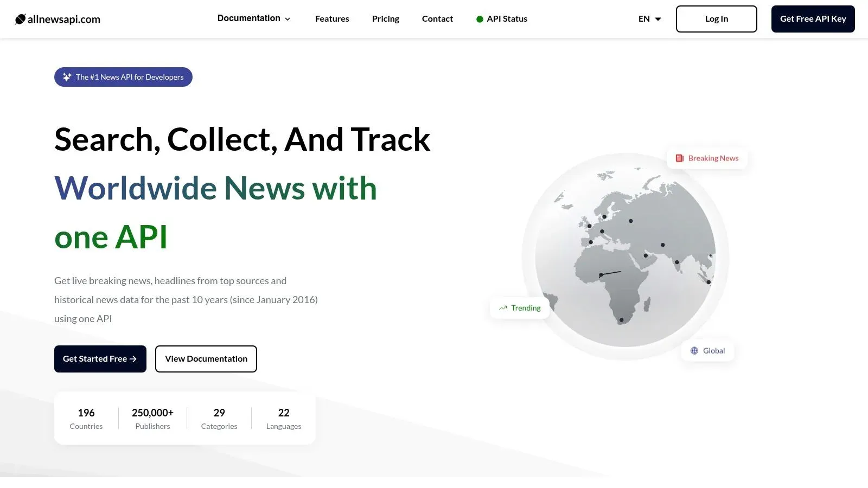
Task: Click 'The #1 News API for Developers' badge text
Action: pos(130,77)
